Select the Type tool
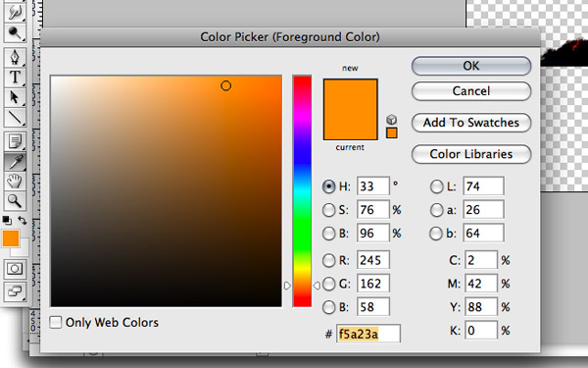 point(15,77)
